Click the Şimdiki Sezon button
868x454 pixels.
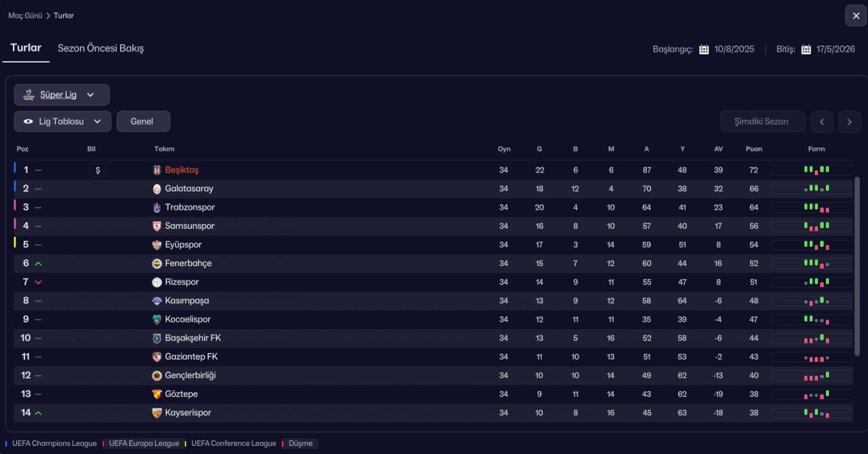pos(762,121)
